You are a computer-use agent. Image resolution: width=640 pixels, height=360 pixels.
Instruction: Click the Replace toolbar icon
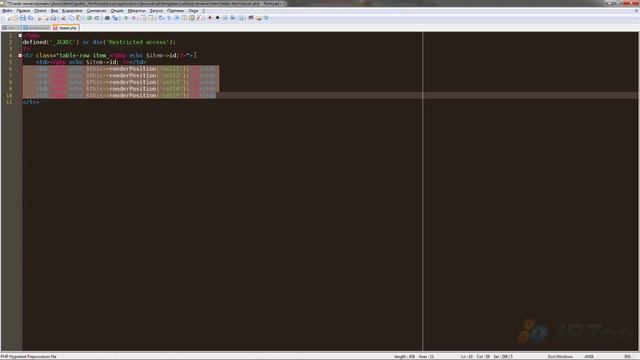click(115, 18)
